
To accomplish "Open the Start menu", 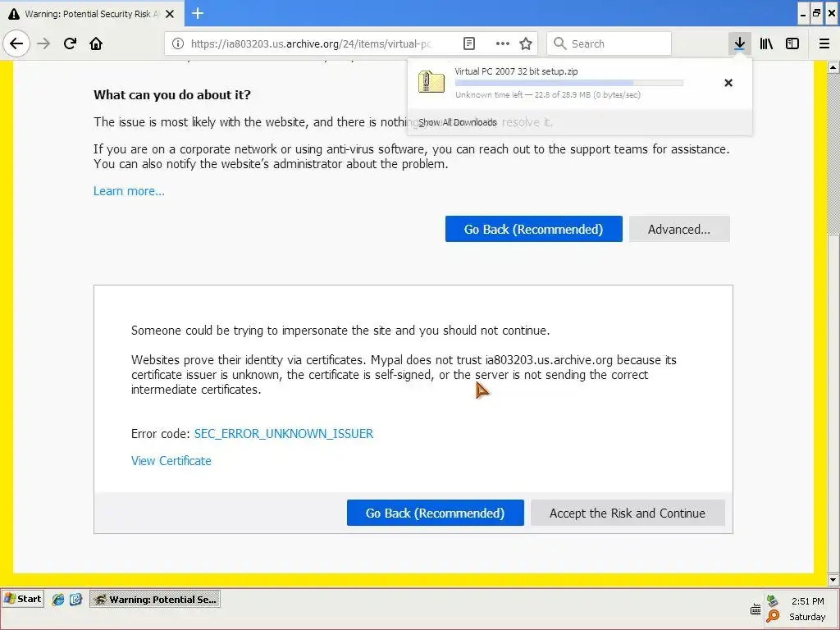I will 23,599.
